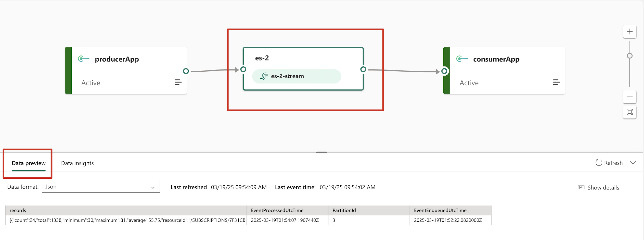
Task: Click the Refresh button
Action: [x=609, y=163]
